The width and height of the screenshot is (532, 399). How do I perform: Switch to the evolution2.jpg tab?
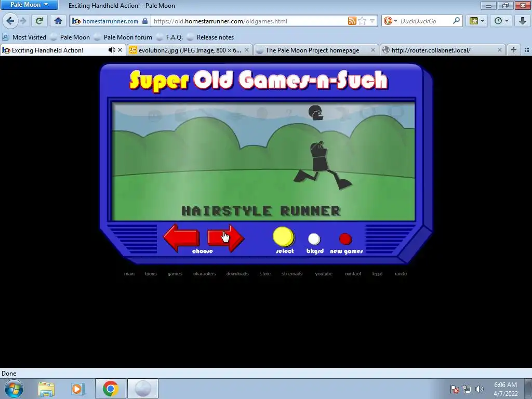pos(190,50)
